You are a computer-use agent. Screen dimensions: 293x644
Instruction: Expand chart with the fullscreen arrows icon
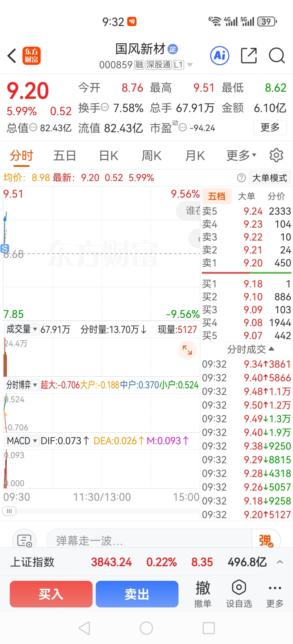coord(187,350)
